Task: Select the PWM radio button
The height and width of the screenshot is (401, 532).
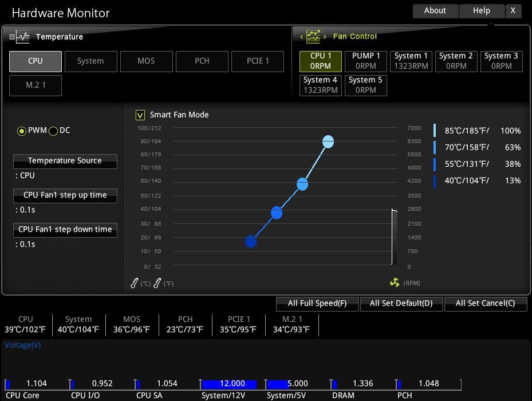Action: click(22, 131)
